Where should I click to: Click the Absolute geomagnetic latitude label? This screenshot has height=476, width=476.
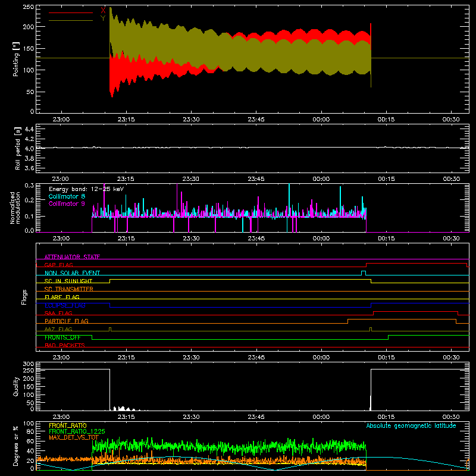(x=411, y=425)
